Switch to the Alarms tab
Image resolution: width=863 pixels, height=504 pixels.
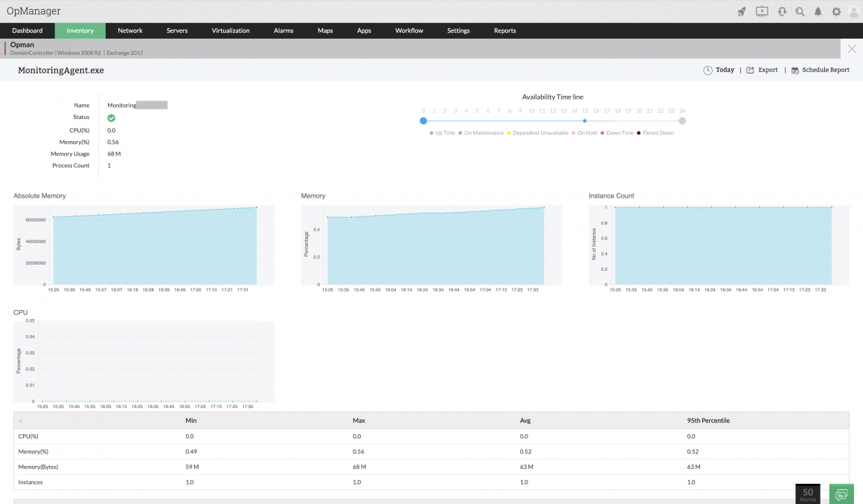283,30
